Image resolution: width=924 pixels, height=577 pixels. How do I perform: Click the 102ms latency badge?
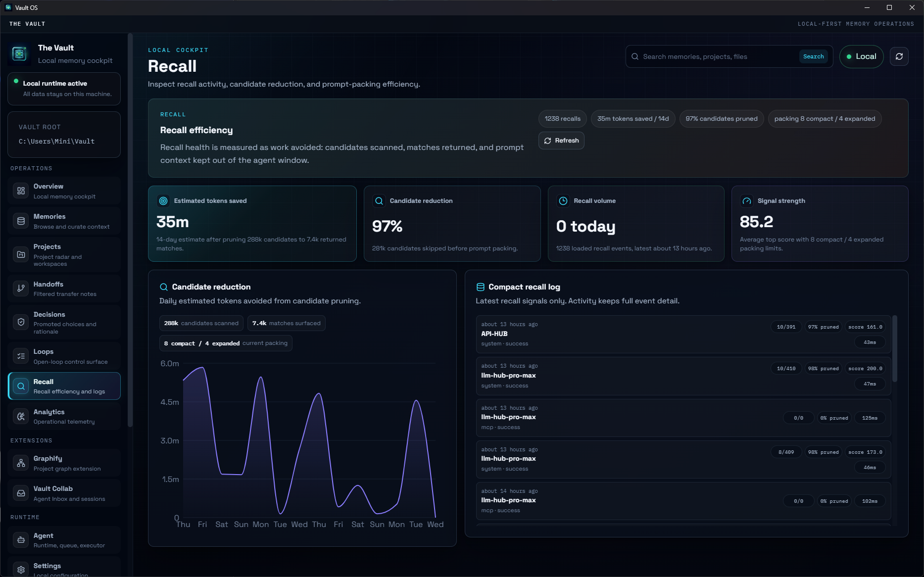870,501
